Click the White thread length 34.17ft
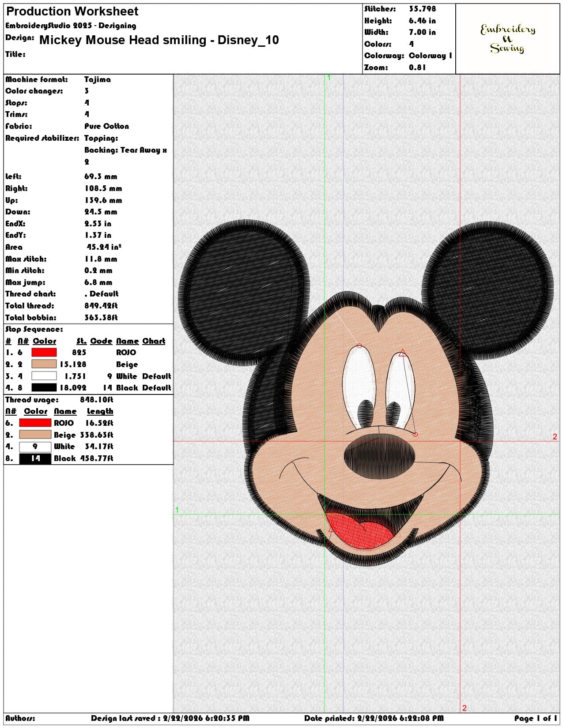 pyautogui.click(x=99, y=447)
